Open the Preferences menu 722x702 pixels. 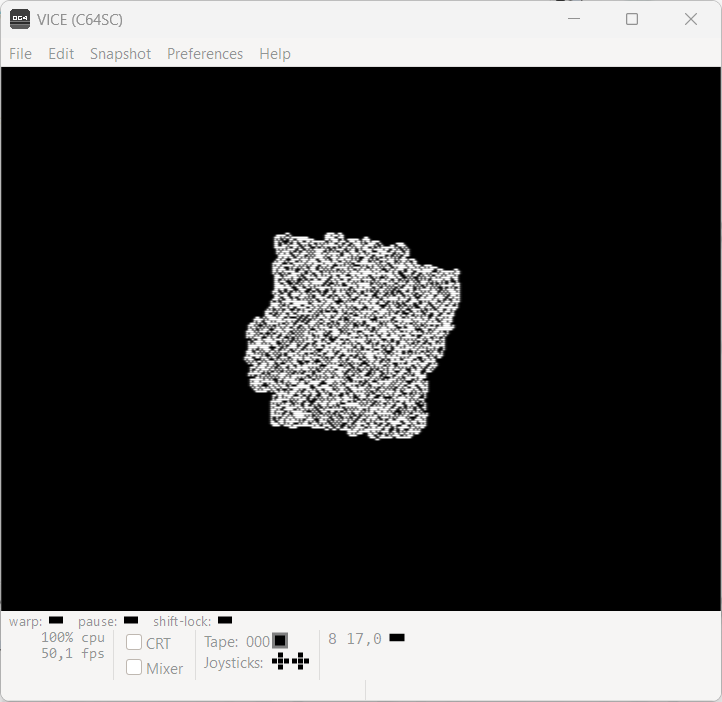(204, 54)
